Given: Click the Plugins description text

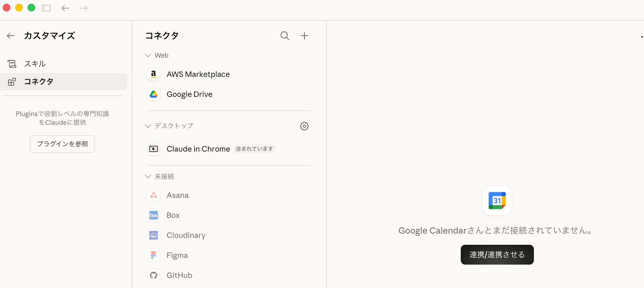Looking at the screenshot, I should coord(62,118).
